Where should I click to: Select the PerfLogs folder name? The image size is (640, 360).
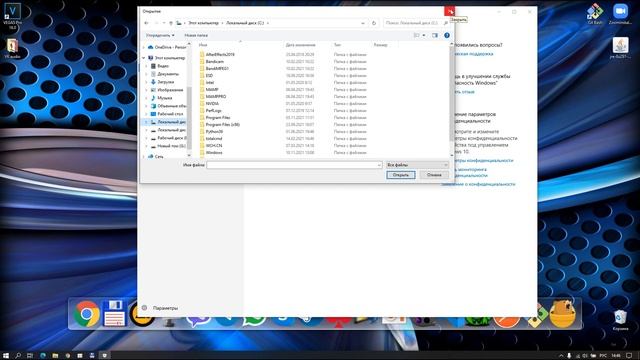pyautogui.click(x=213, y=111)
